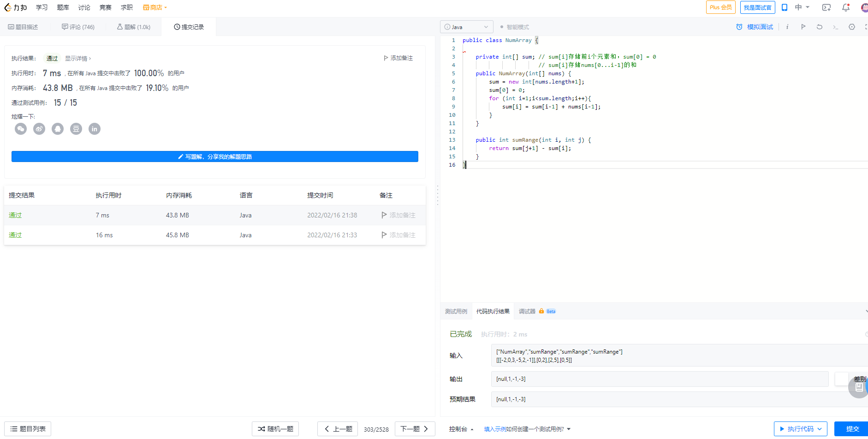The image size is (868, 439).
Task: Go to 上一题 previous problem
Action: tap(338, 429)
